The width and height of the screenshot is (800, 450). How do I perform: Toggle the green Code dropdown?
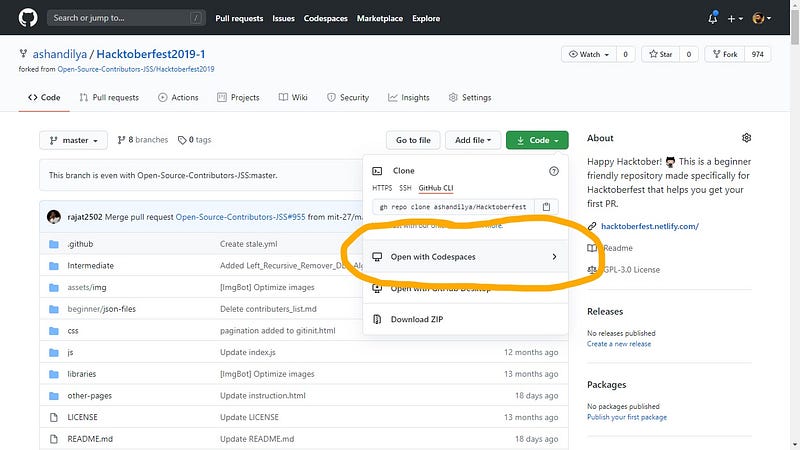point(537,140)
